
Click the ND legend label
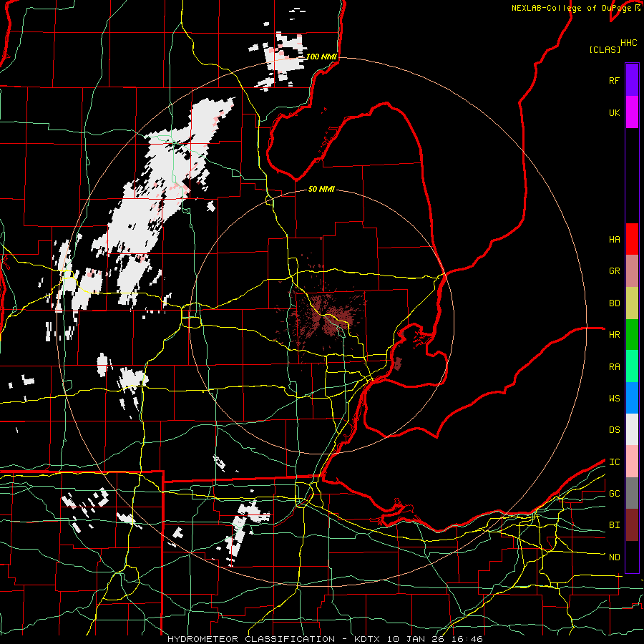click(614, 557)
